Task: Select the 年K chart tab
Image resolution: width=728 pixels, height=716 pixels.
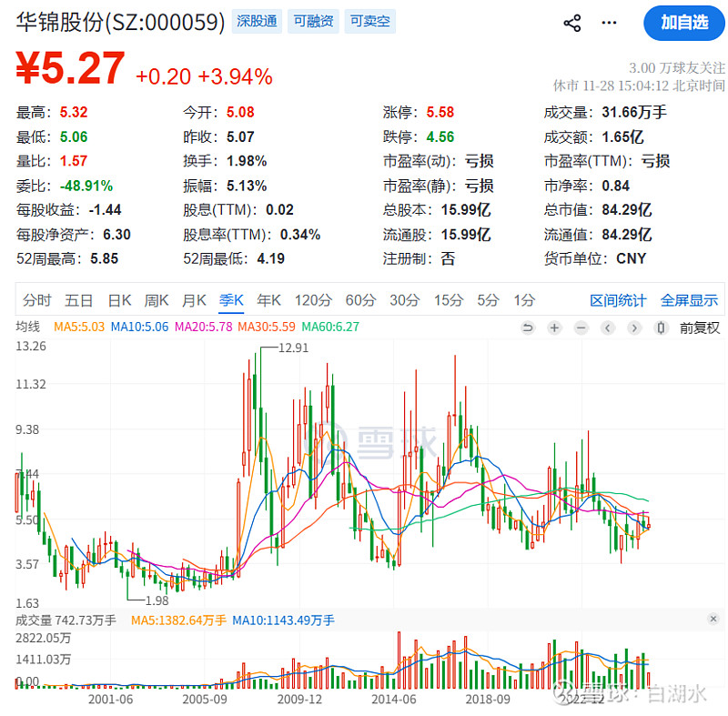Action: tap(268, 300)
